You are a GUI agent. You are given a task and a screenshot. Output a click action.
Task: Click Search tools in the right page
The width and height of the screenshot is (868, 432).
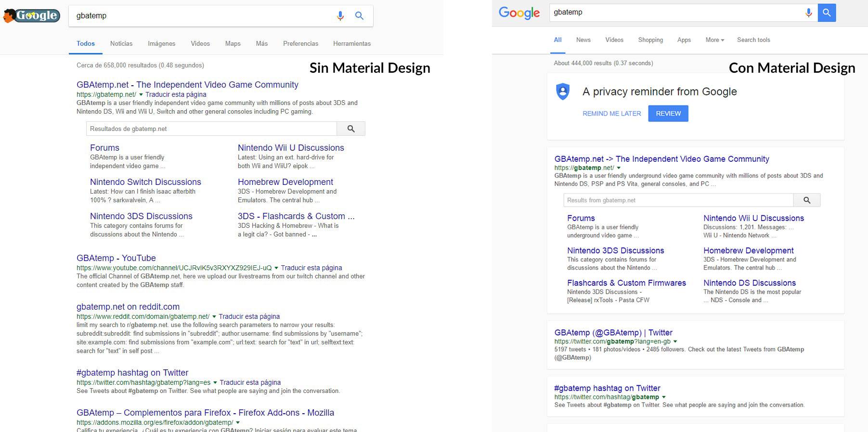point(753,40)
